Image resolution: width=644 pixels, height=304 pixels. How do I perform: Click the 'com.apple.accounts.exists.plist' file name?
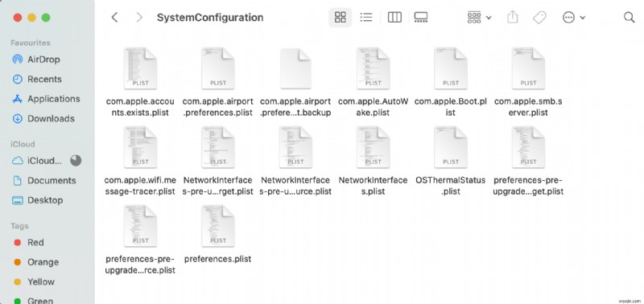click(x=140, y=107)
